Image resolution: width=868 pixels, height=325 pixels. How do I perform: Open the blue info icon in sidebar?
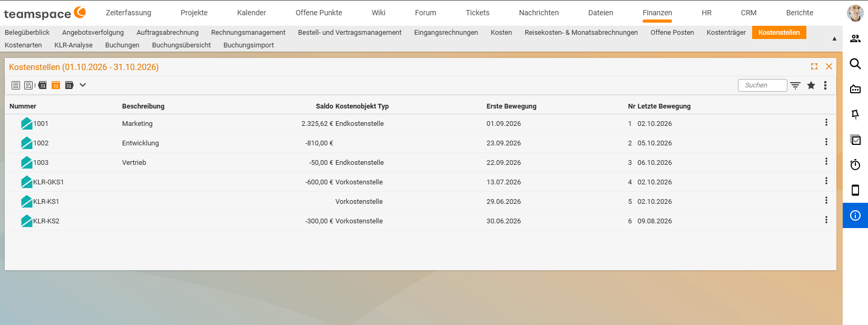coord(855,215)
